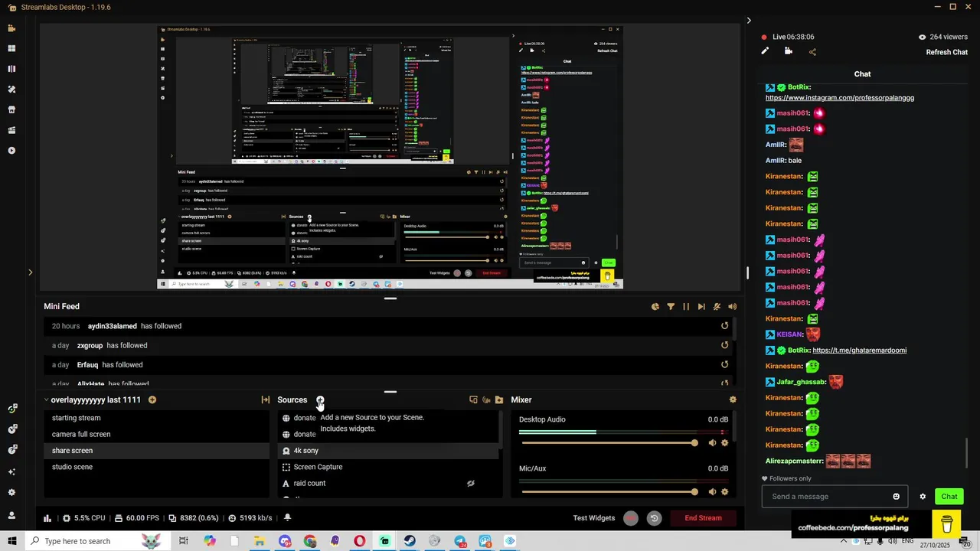Collapse chat panel arrow at top
Viewport: 980px width, 551px height.
[x=749, y=21]
